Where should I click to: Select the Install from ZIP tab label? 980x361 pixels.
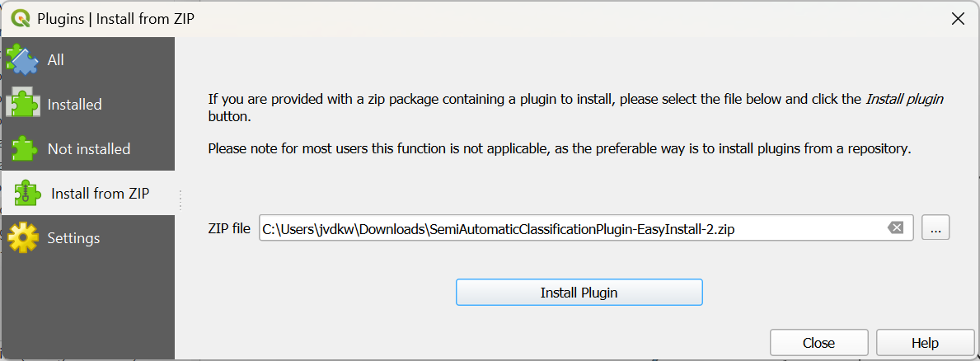coord(100,194)
